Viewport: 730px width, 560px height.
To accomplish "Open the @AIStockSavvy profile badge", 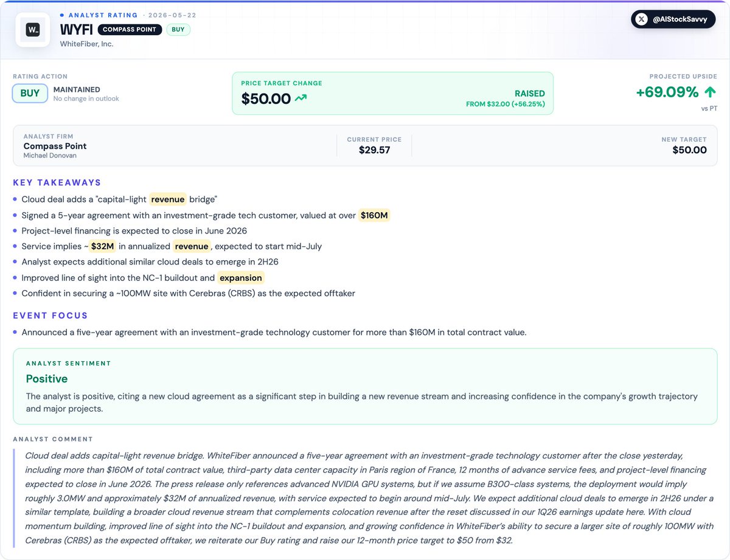I will (673, 19).
